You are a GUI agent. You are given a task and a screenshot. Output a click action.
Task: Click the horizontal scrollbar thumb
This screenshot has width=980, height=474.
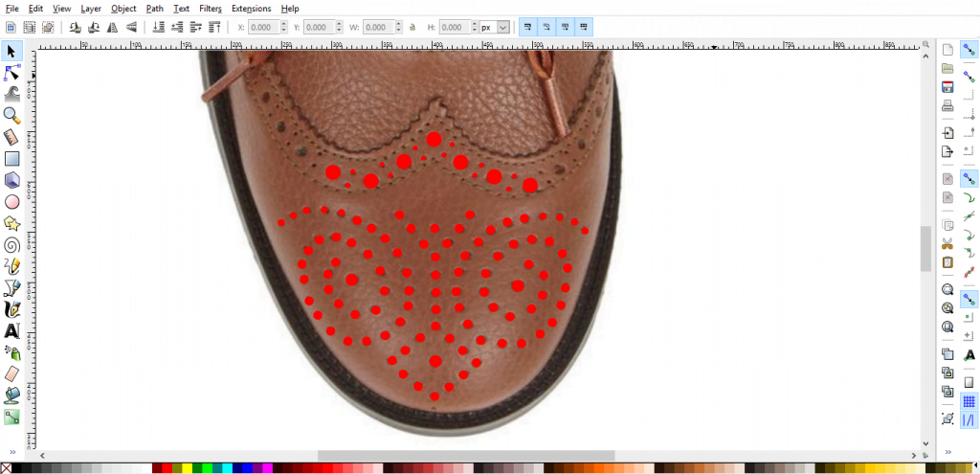466,455
